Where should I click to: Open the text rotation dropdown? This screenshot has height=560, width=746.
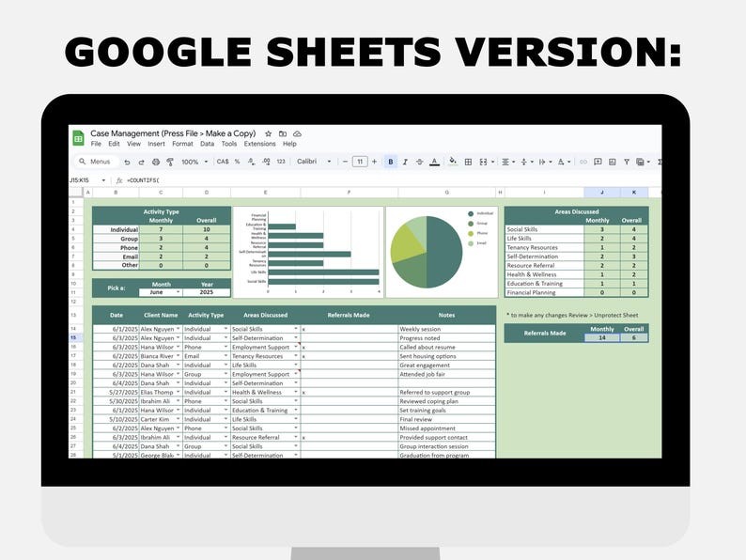pos(564,162)
